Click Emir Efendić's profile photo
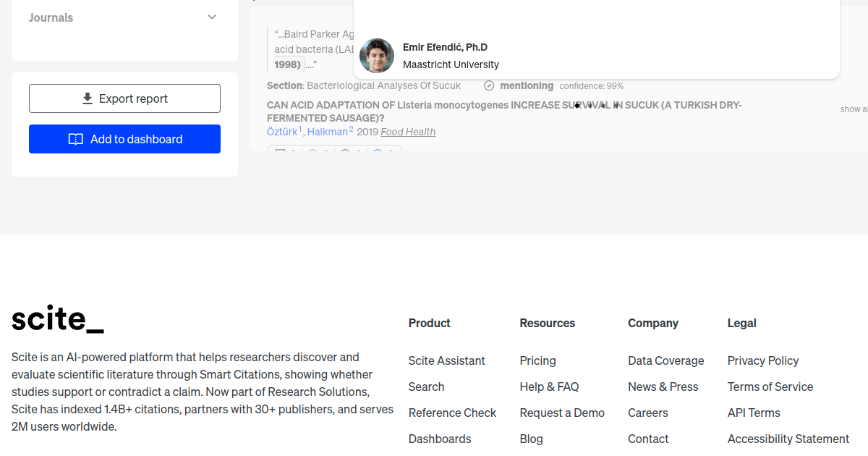The height and width of the screenshot is (456, 868). point(377,56)
